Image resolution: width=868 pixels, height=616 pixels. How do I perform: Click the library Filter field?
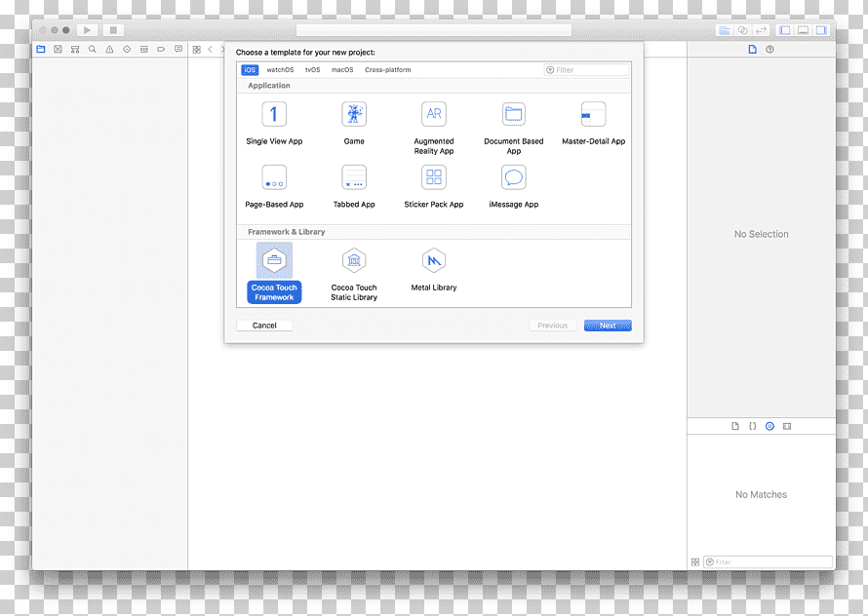768,561
